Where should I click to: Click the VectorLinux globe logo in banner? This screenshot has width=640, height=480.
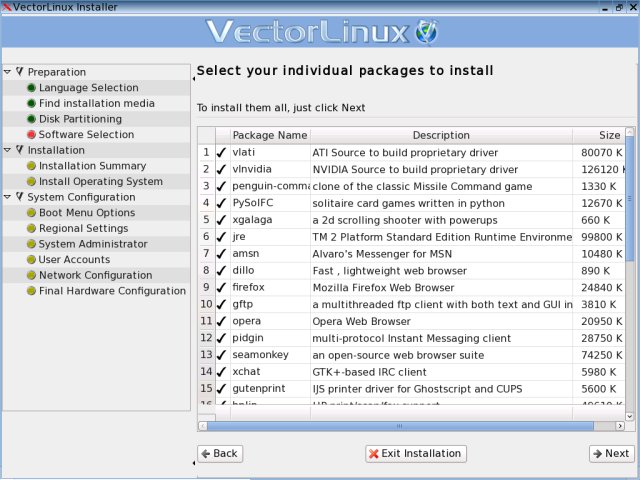[427, 32]
